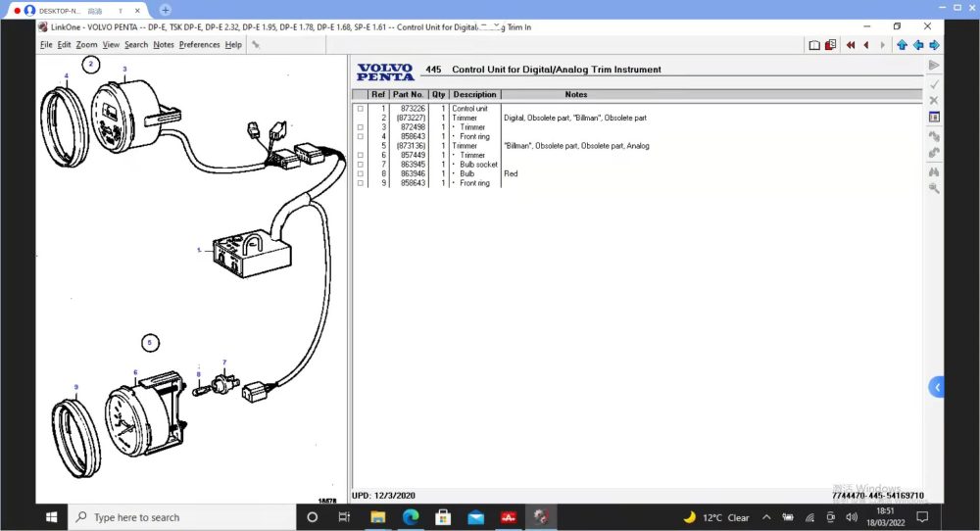Click the Qty column header
The image size is (980, 531).
point(439,94)
